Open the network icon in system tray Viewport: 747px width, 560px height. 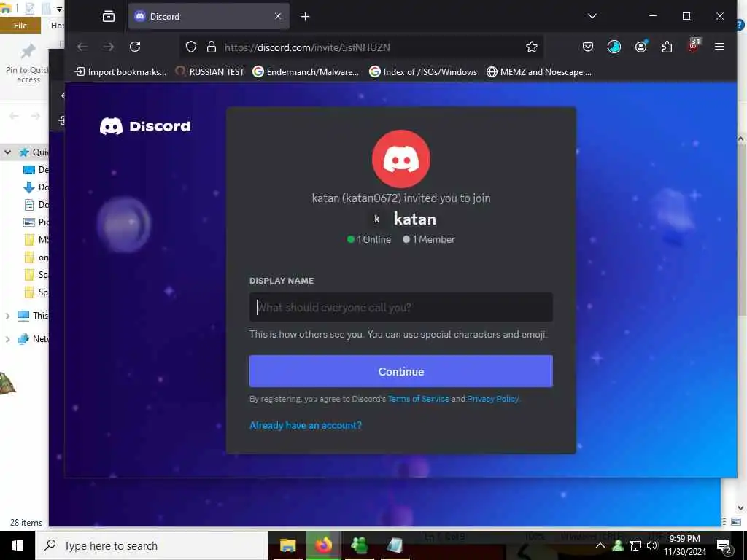635,545
